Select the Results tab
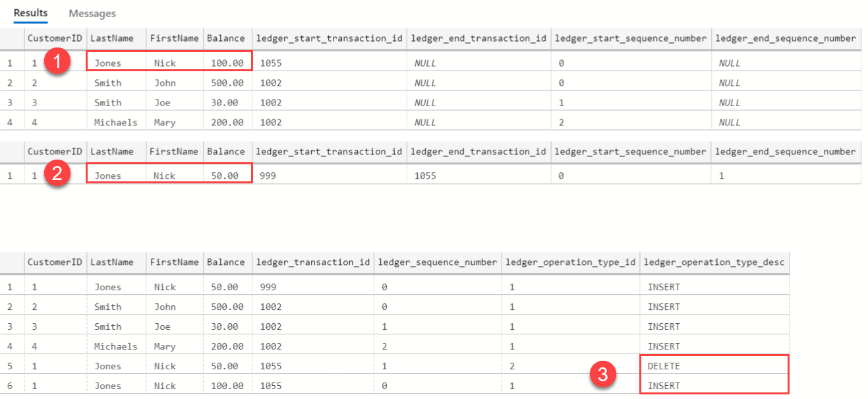The height and width of the screenshot is (399, 868). 30,13
